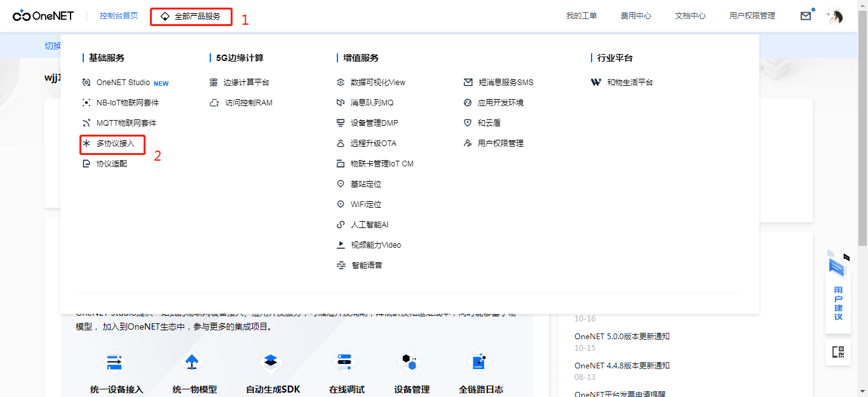The image size is (868, 397).
Task: Click the 智能语音 icon
Action: (x=341, y=266)
